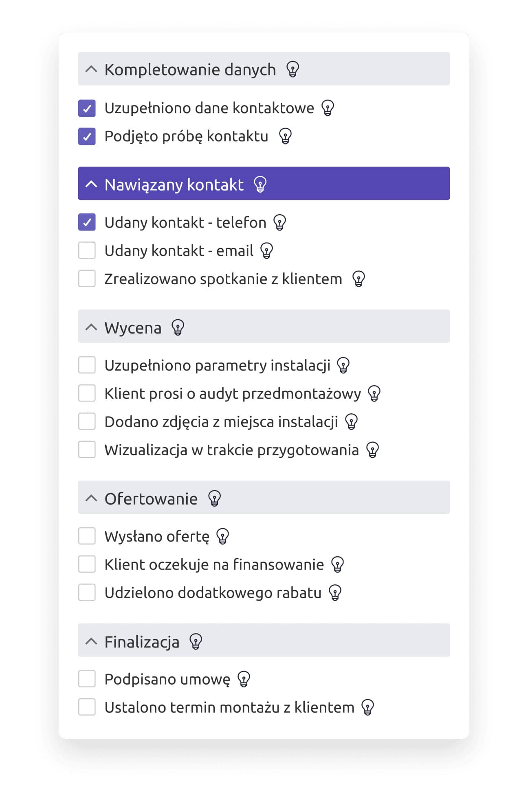Screen dimensions: 528x812
Task: Enable the Klient oczekuje na finansowanie checkbox
Action: click(x=87, y=564)
